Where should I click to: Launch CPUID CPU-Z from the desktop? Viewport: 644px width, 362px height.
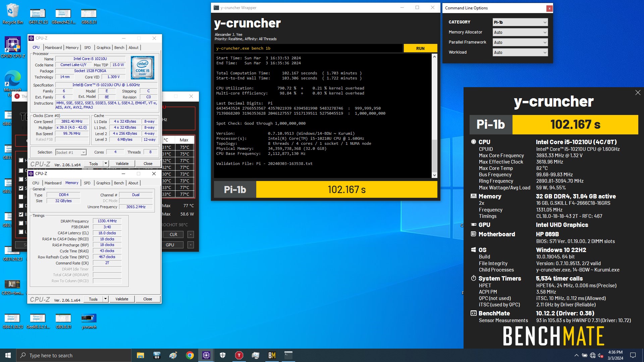click(13, 47)
